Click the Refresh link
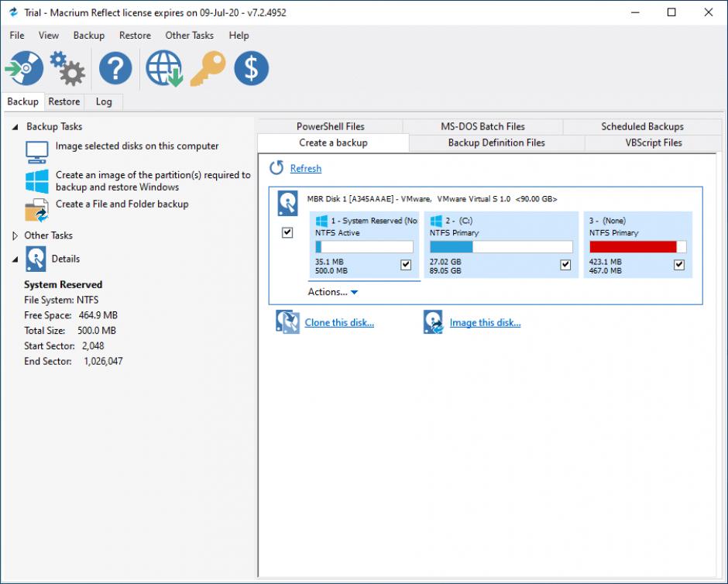 click(305, 168)
